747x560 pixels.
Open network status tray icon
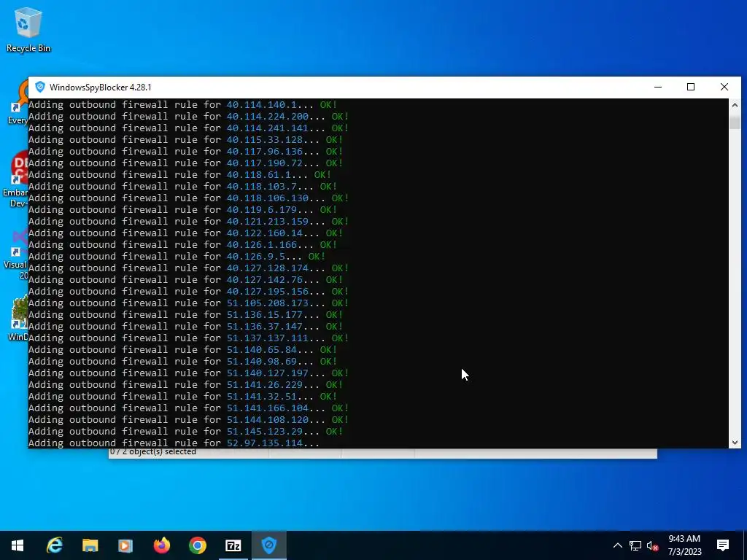click(635, 545)
